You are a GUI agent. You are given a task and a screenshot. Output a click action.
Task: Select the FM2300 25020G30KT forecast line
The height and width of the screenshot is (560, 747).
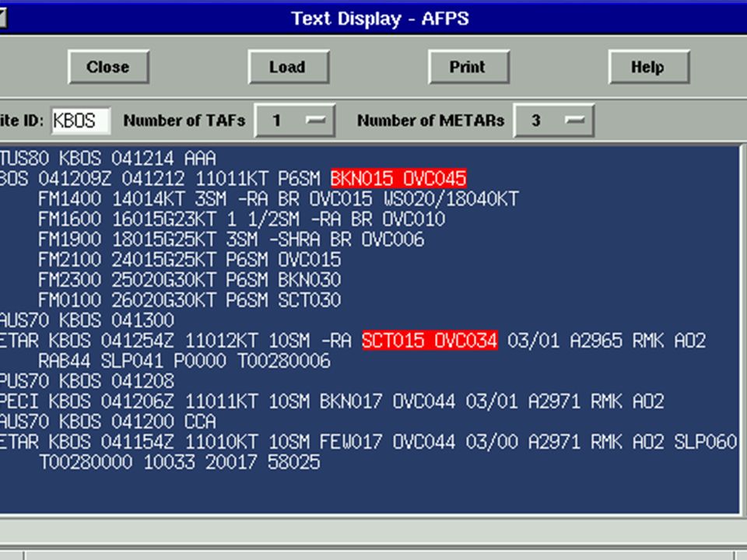pyautogui.click(x=189, y=280)
